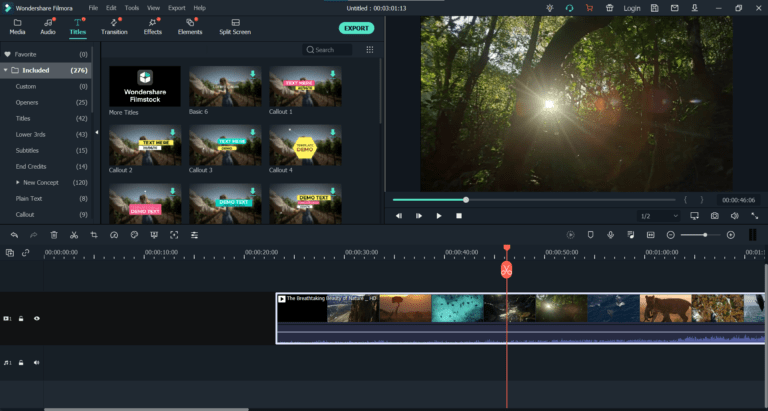Click the undo arrow in timeline toolbar
The width and height of the screenshot is (768, 411).
coord(14,235)
